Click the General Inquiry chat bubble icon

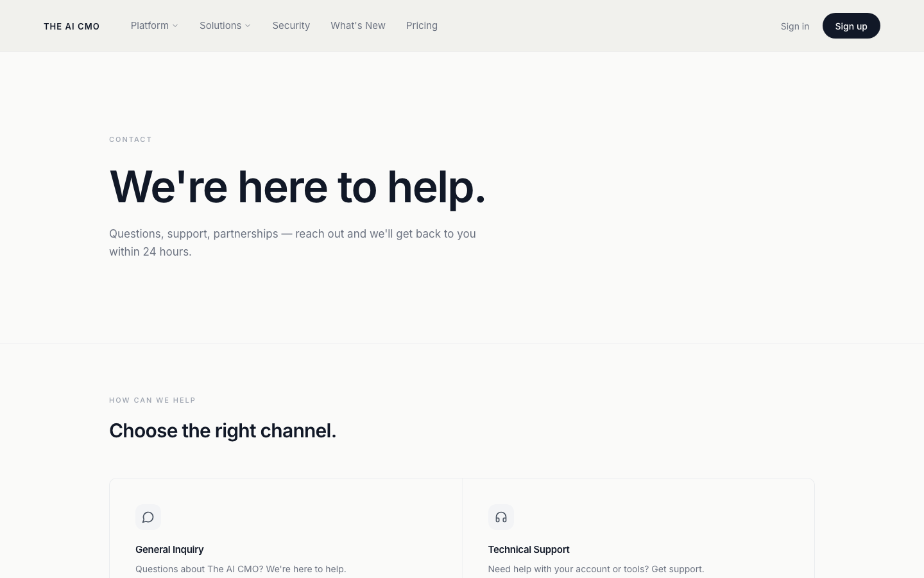[148, 517]
